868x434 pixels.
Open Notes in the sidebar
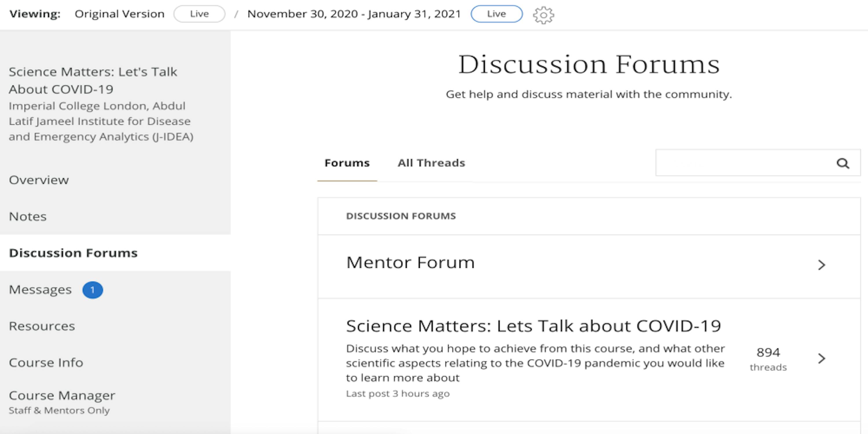pyautogui.click(x=27, y=216)
